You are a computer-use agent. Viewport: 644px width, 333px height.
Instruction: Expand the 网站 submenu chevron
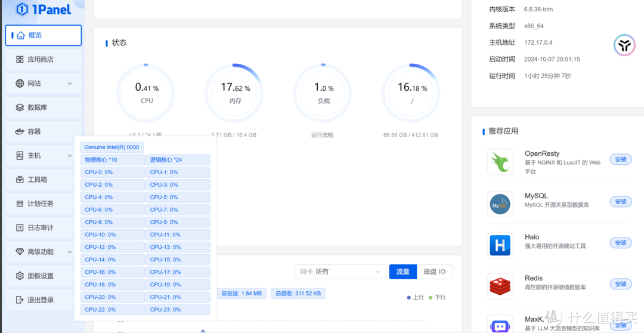pyautogui.click(x=70, y=84)
